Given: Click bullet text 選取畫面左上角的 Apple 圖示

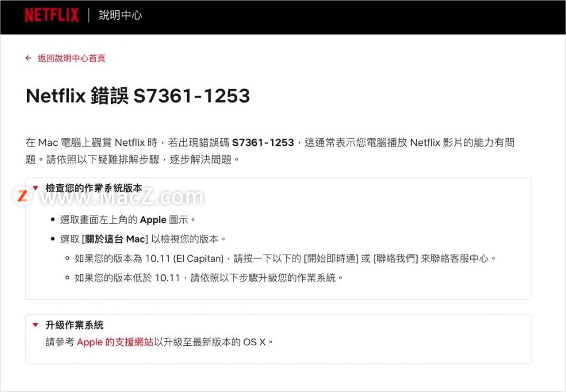Looking at the screenshot, I should [x=128, y=220].
